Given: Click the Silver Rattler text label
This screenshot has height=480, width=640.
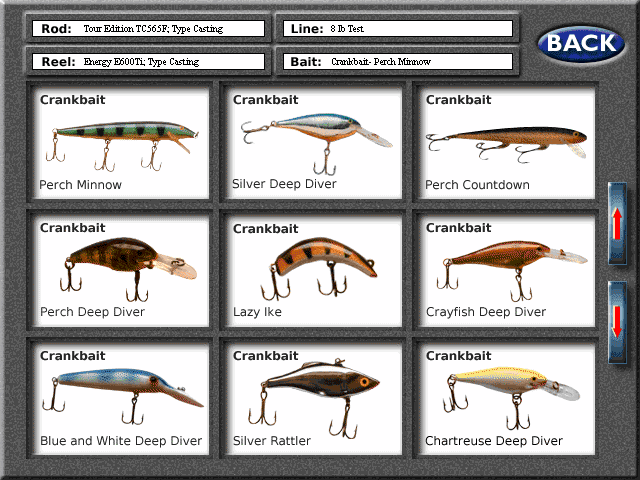Looking at the screenshot, I should [271, 441].
